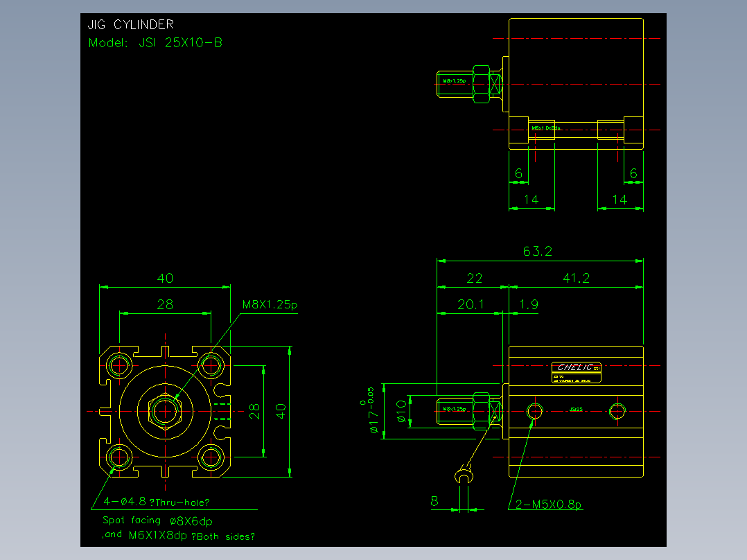Select the vertical "40" height dimension

281,411
